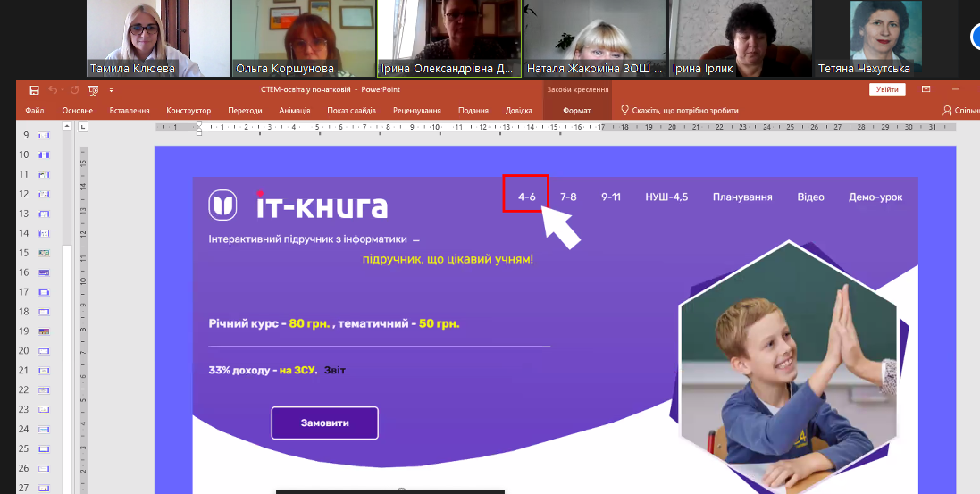Select slide 15 thumbnail

click(x=44, y=253)
